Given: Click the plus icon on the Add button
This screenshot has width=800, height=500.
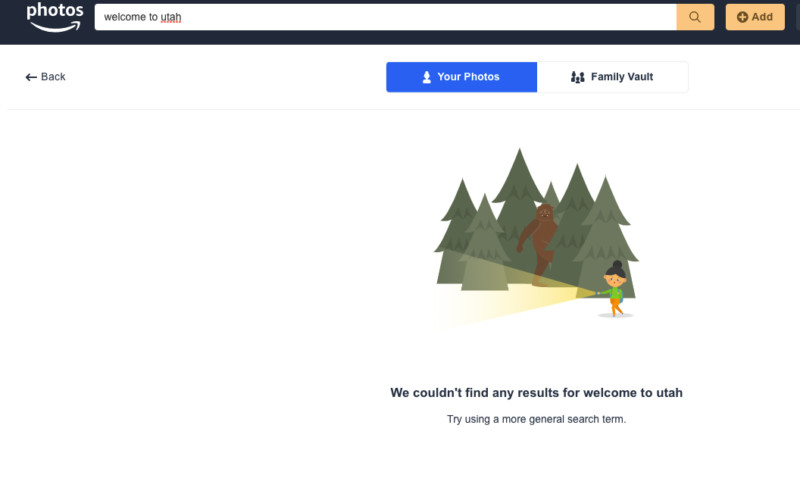Looking at the screenshot, I should coord(742,17).
